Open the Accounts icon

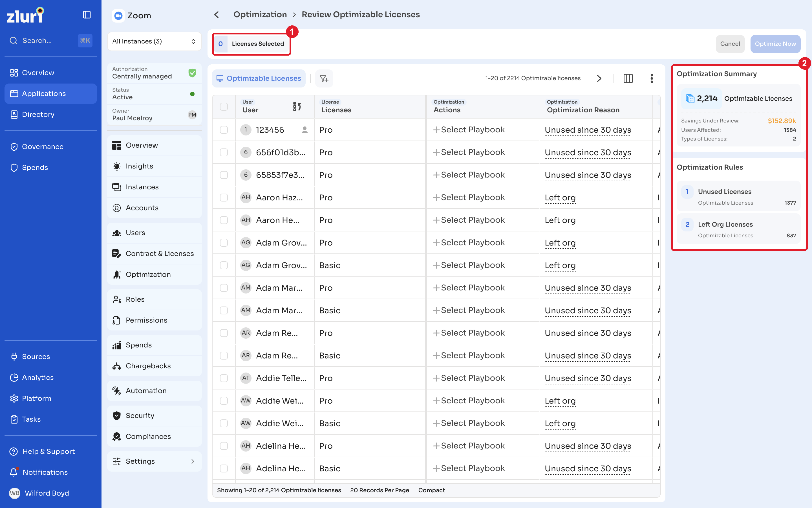[117, 208]
